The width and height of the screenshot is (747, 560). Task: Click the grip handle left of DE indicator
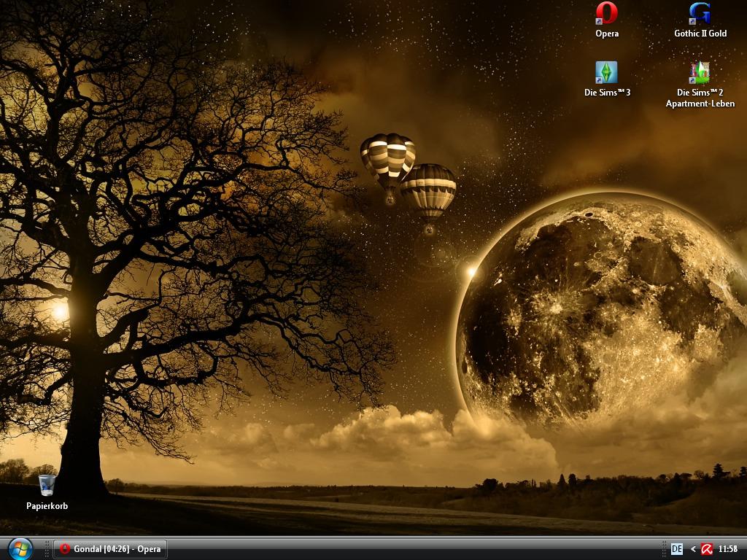point(664,549)
